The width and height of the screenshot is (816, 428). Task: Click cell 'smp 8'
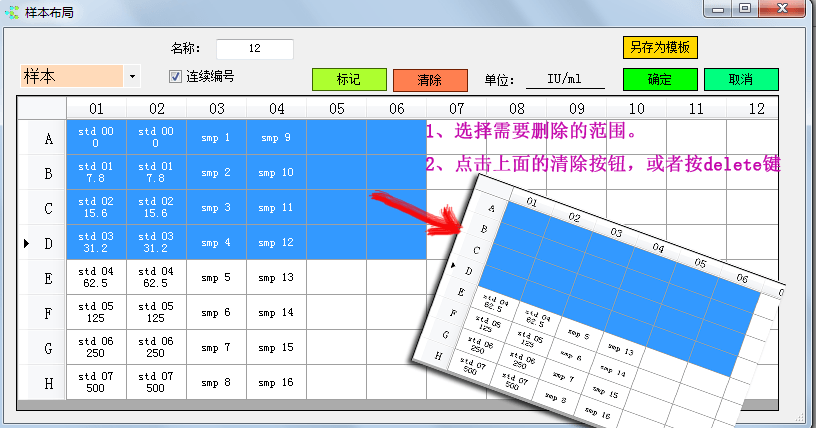pyautogui.click(x=216, y=382)
